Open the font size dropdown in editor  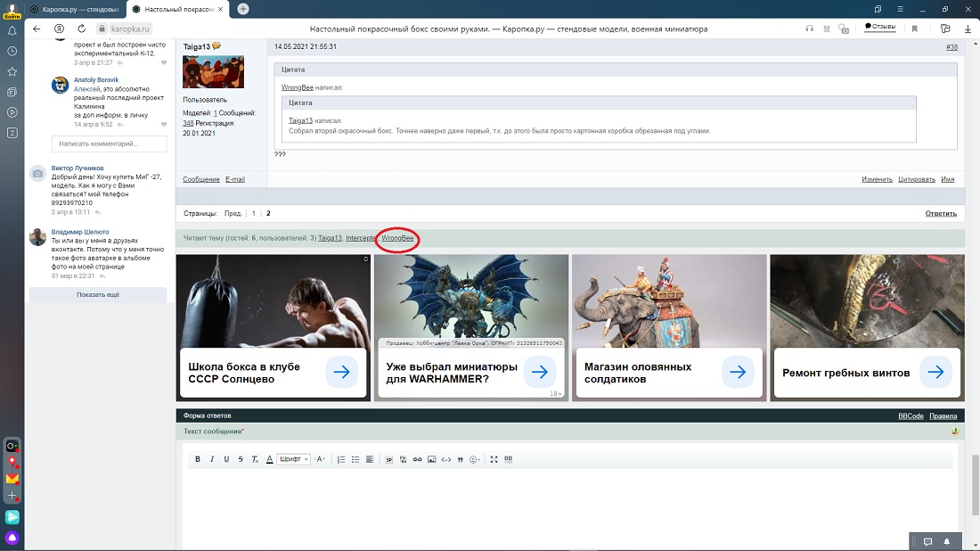(x=321, y=459)
